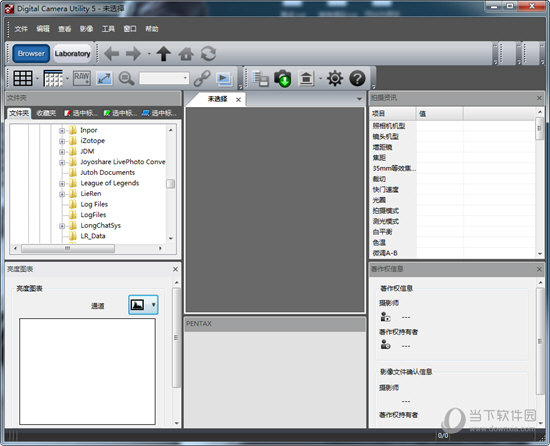Open the 编辑 menu
This screenshot has width=550, height=446.
pyautogui.click(x=43, y=29)
